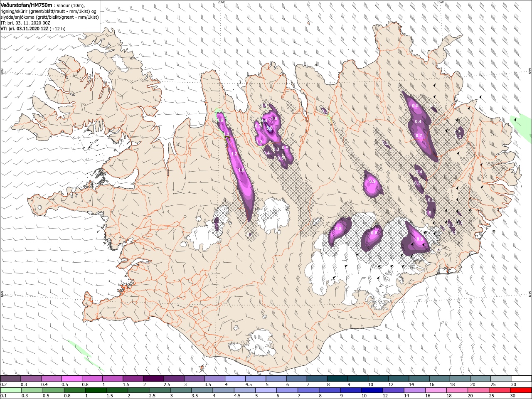The image size is (532, 399).
Task: Click the VT 03.11.2020 12Z valid time line
Action: point(33,29)
